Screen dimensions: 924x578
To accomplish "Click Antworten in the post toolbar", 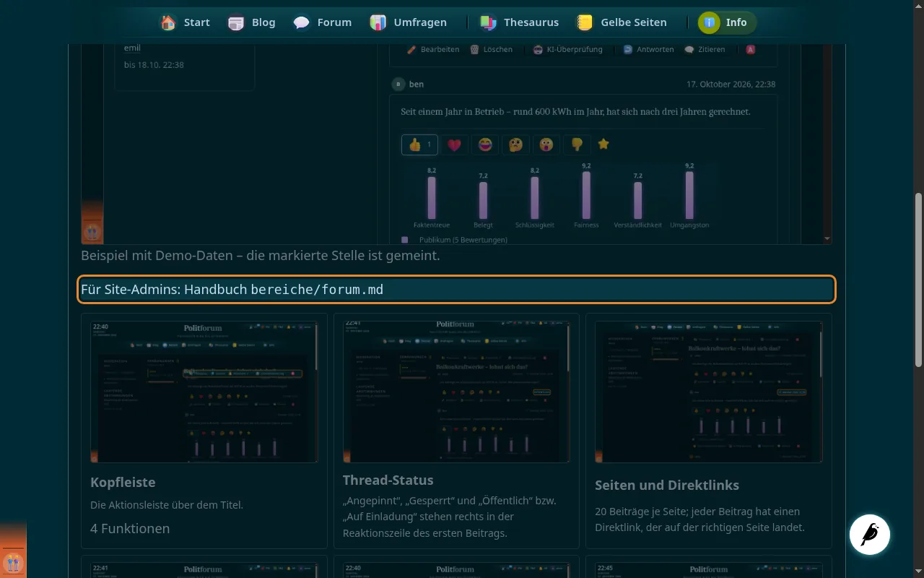I will click(x=648, y=49).
